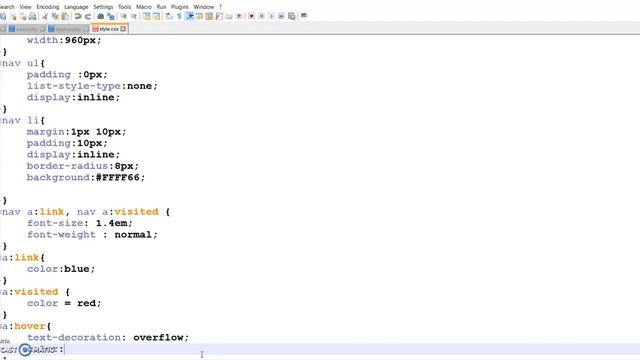Open the View menu
The image size is (640, 360).
pos(25,7)
